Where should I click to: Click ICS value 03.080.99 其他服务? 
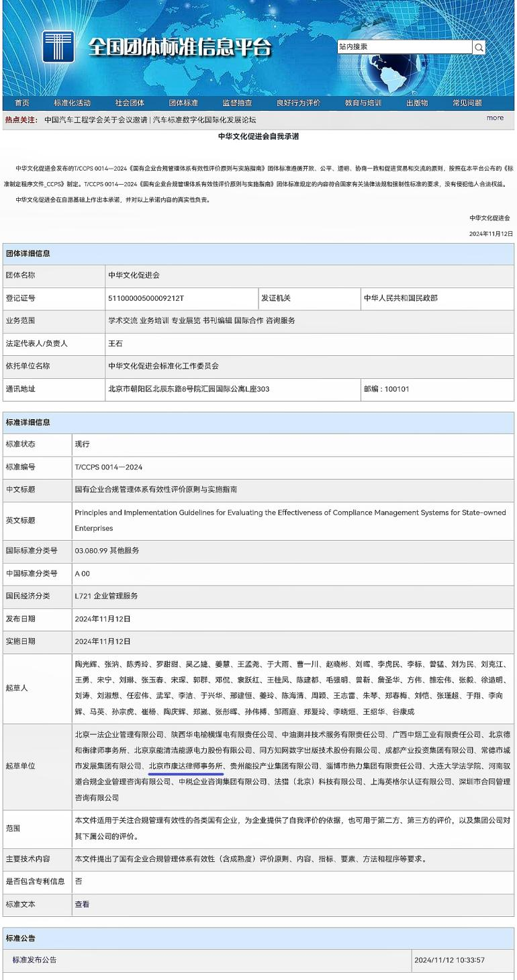[107, 550]
